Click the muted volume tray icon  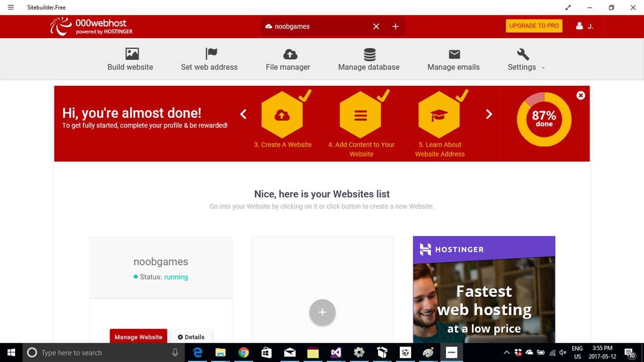tap(563, 353)
